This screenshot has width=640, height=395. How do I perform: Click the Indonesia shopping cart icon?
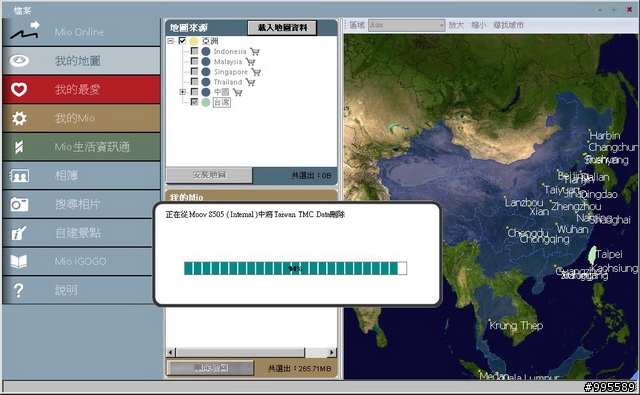(255, 52)
